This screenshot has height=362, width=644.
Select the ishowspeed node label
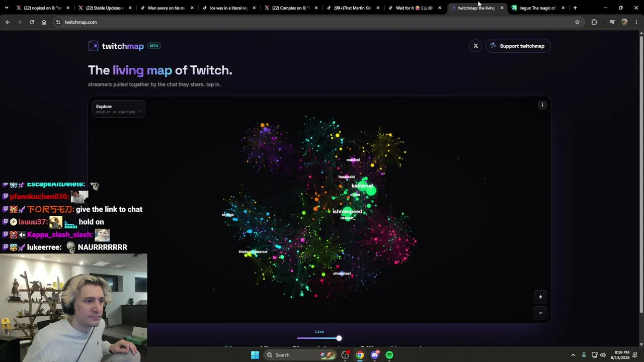click(347, 212)
